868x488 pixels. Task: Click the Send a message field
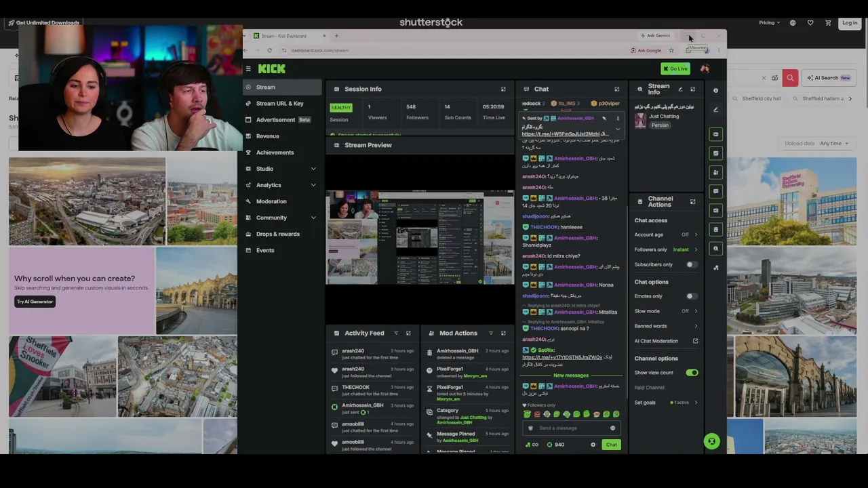click(x=571, y=428)
